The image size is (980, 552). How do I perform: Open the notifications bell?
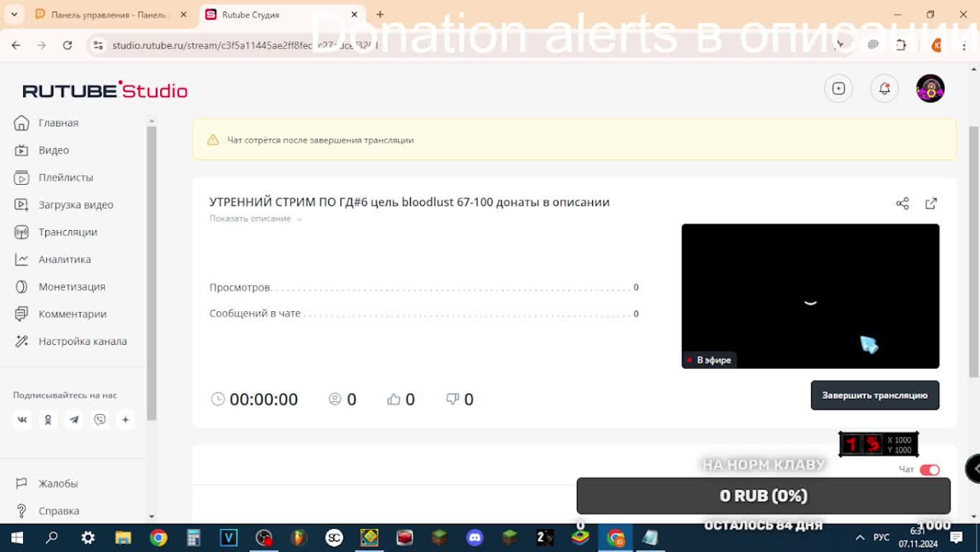[x=884, y=88]
